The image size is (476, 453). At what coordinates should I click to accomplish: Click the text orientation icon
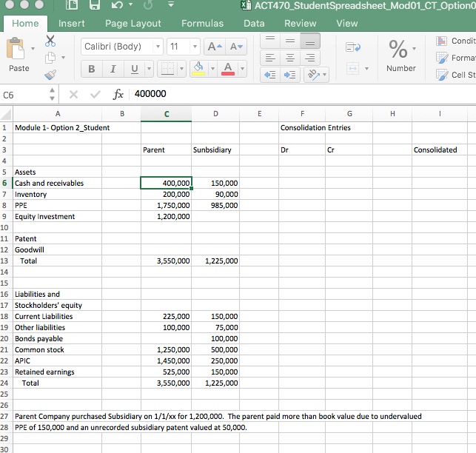[314, 75]
